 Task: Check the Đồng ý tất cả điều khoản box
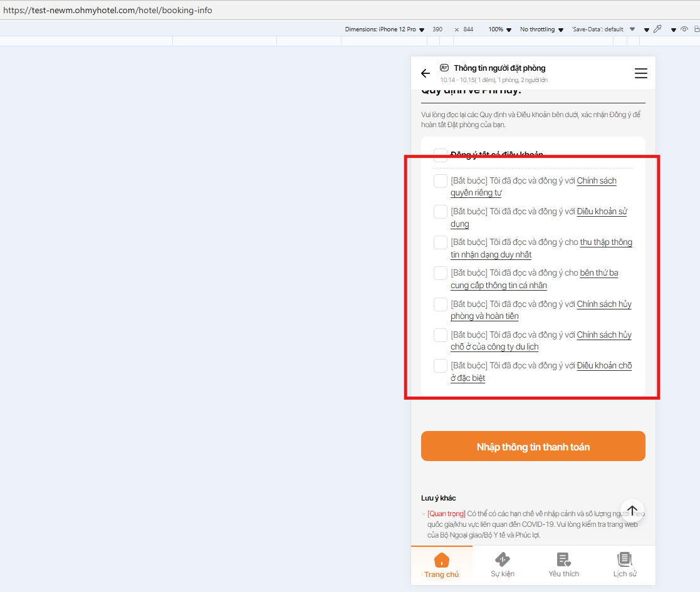click(440, 155)
